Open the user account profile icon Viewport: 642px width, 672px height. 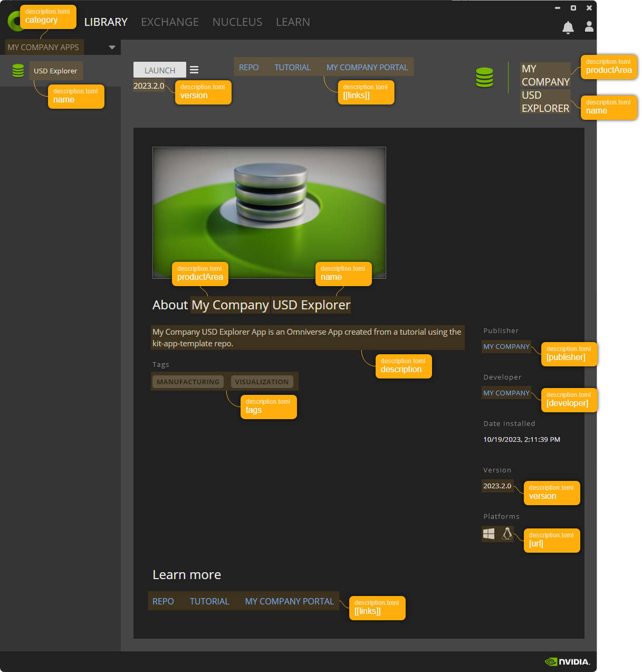tap(589, 26)
